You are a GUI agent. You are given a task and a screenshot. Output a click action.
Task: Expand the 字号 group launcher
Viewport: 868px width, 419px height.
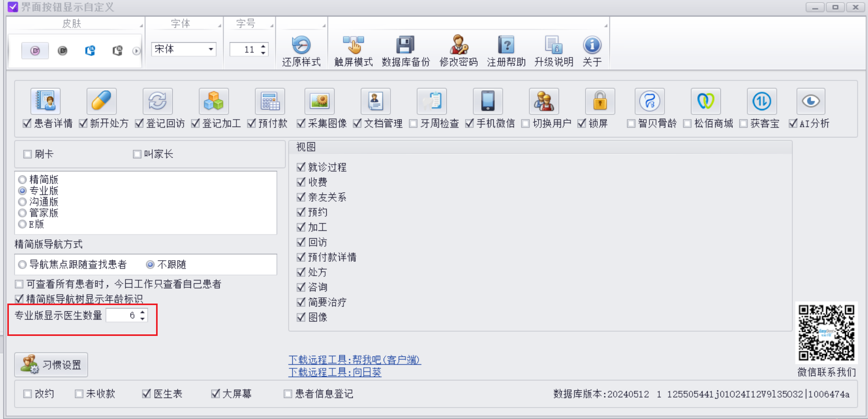click(x=271, y=26)
